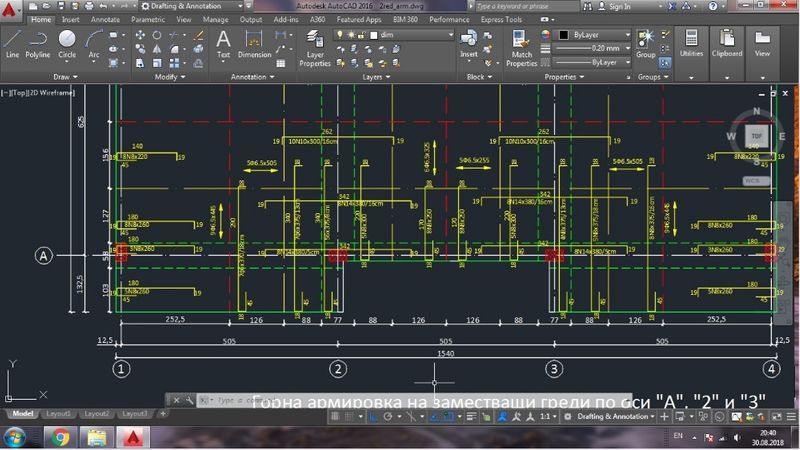800x450 pixels.
Task: Click the Erase tool in Modify panel
Action: tap(199, 35)
